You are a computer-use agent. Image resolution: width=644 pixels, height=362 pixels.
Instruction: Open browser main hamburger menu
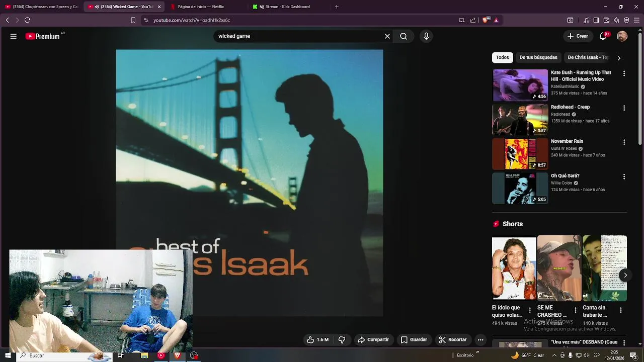point(636,20)
